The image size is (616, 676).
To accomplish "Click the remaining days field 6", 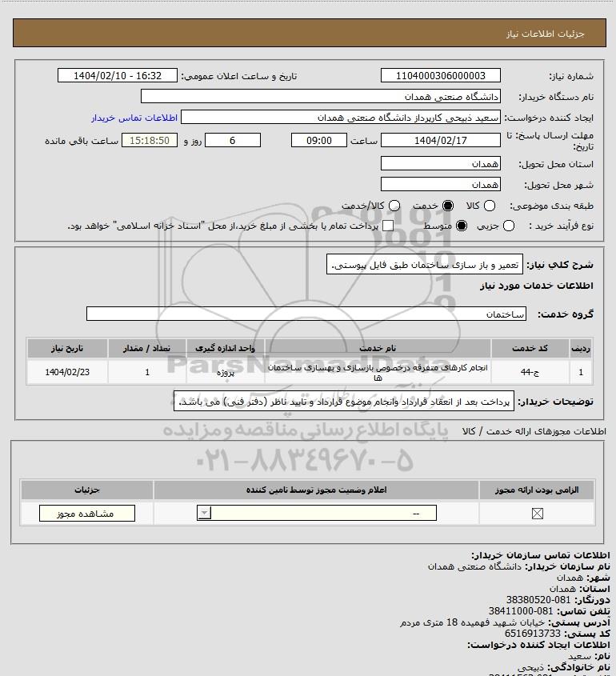I will click(x=232, y=140).
